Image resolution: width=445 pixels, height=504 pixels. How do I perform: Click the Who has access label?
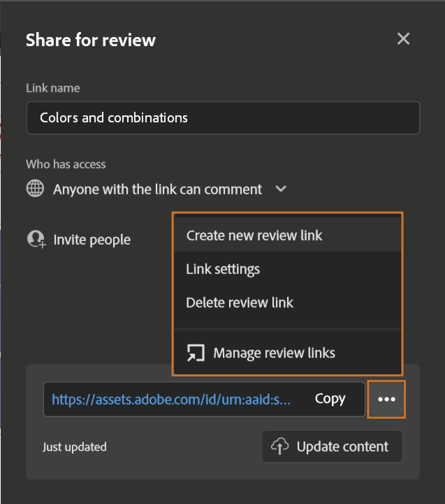coord(66,164)
